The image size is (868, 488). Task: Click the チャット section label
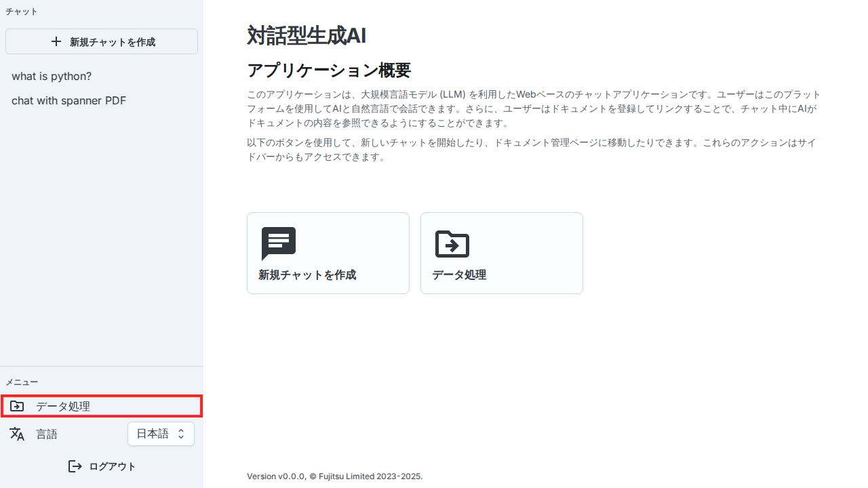(x=22, y=12)
